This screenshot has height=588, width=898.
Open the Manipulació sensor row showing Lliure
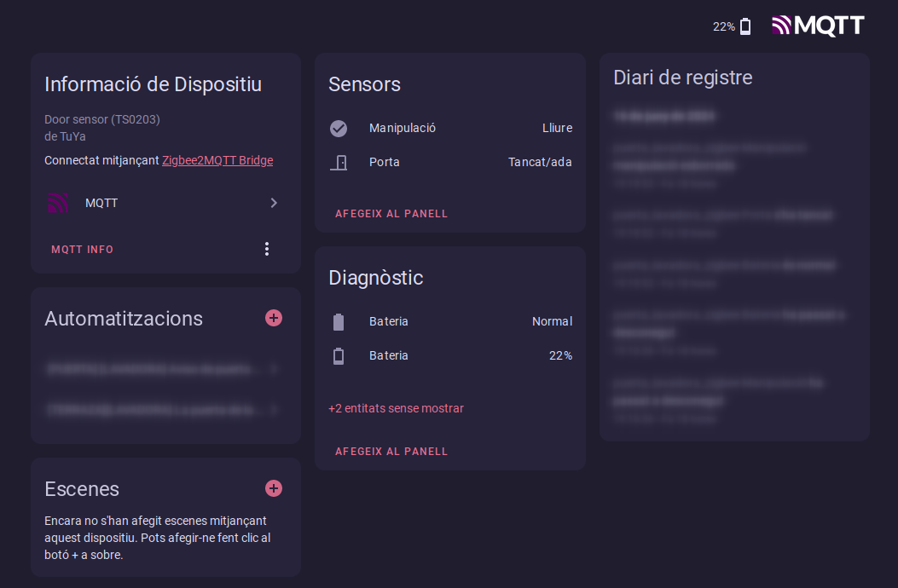click(x=450, y=128)
